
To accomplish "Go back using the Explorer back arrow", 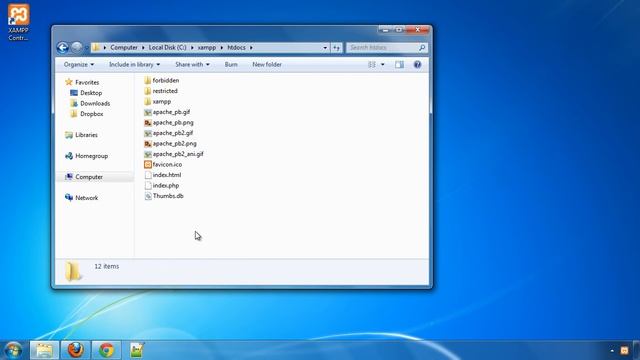I will [62, 48].
